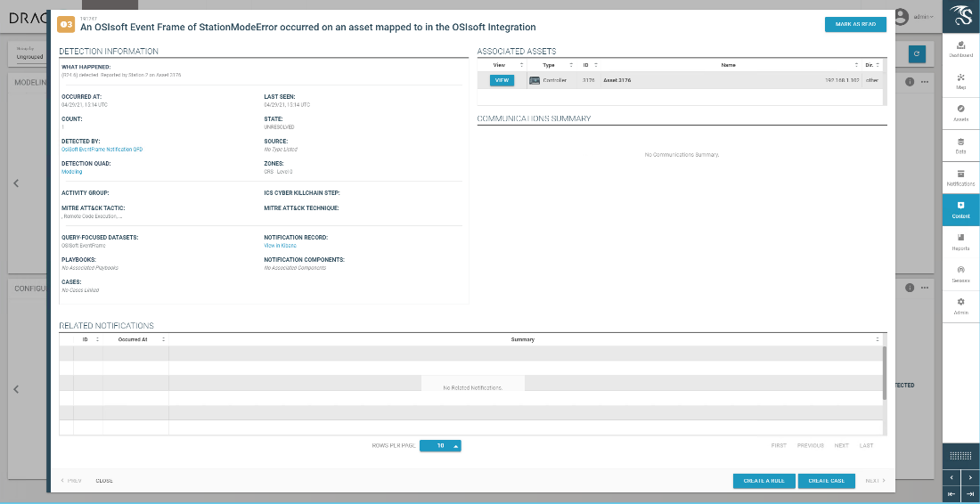Go to First page of related notifications
Screen dimensions: 980x504
[x=779, y=446]
